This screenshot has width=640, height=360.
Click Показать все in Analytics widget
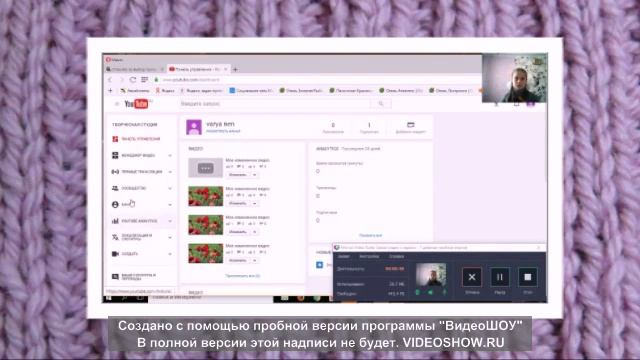click(370, 236)
